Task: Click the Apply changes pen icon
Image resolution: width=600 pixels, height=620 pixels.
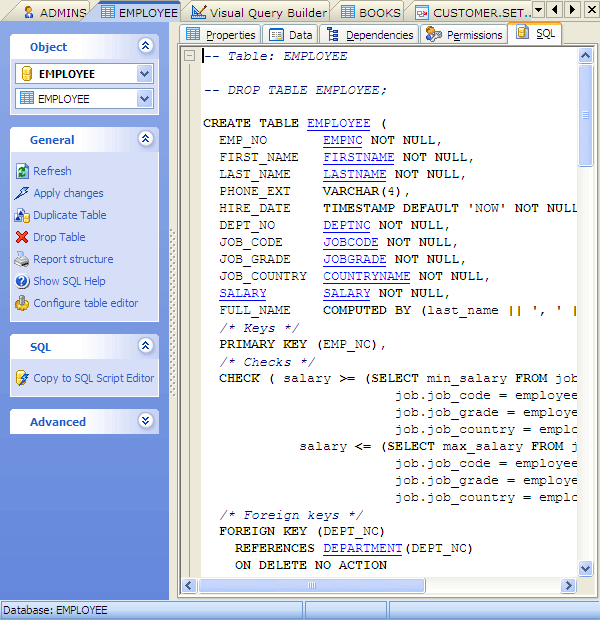Action: coord(22,193)
